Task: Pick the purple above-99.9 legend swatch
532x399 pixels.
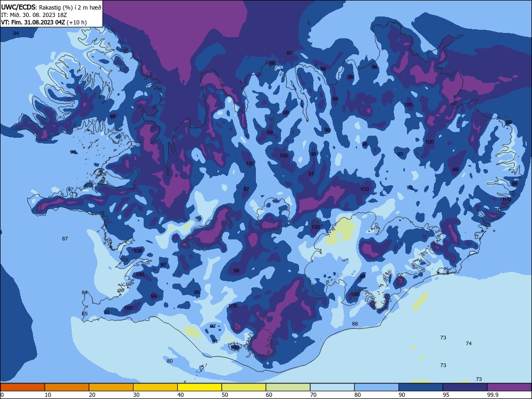Action: click(509, 387)
